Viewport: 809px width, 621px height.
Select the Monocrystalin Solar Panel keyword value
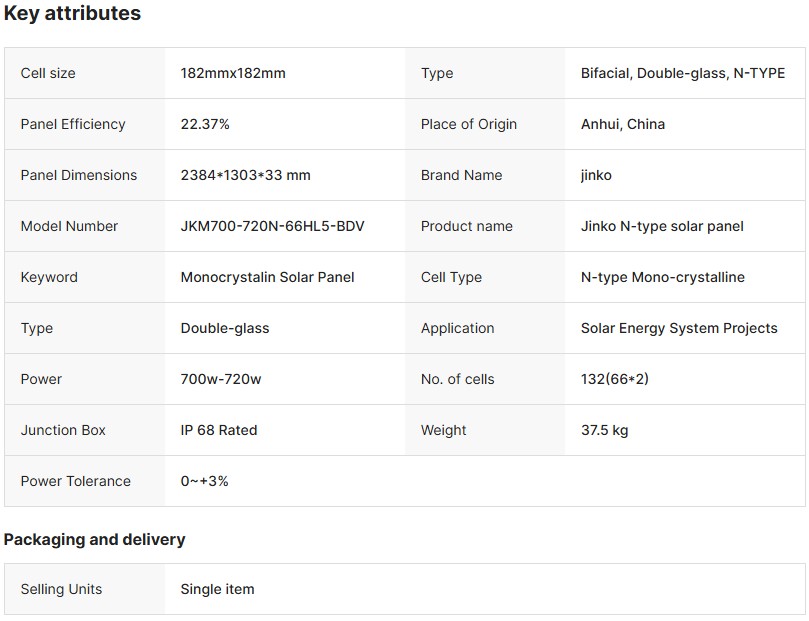tap(267, 277)
